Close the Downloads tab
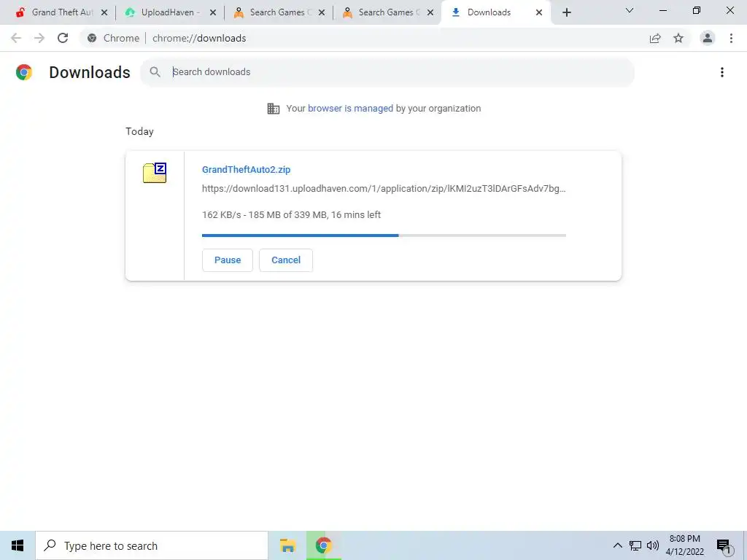 point(539,12)
